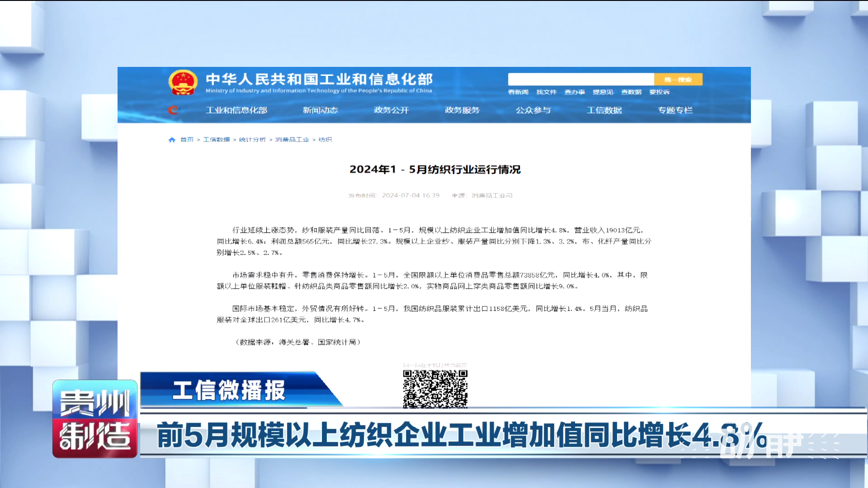Click the 贵州制造 channel logo
The height and width of the screenshot is (488, 868).
(95, 419)
